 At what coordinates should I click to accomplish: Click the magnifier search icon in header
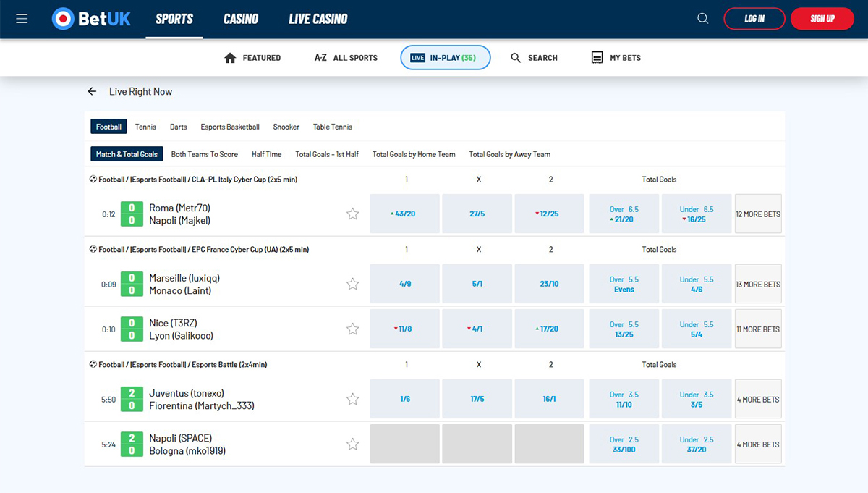pyautogui.click(x=702, y=19)
